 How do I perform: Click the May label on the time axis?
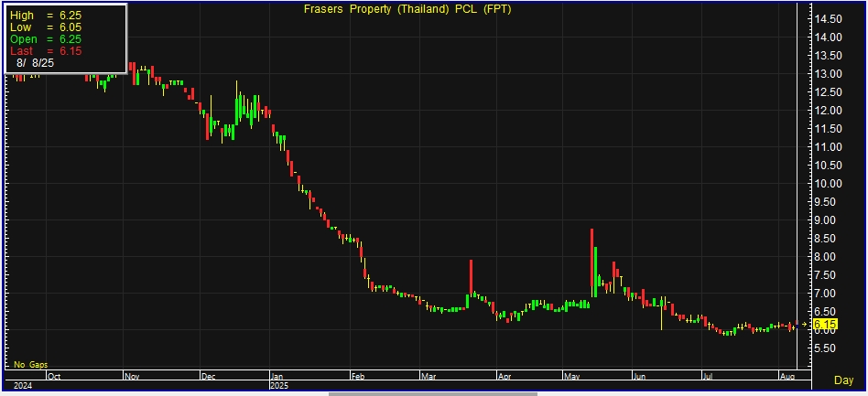pos(571,377)
